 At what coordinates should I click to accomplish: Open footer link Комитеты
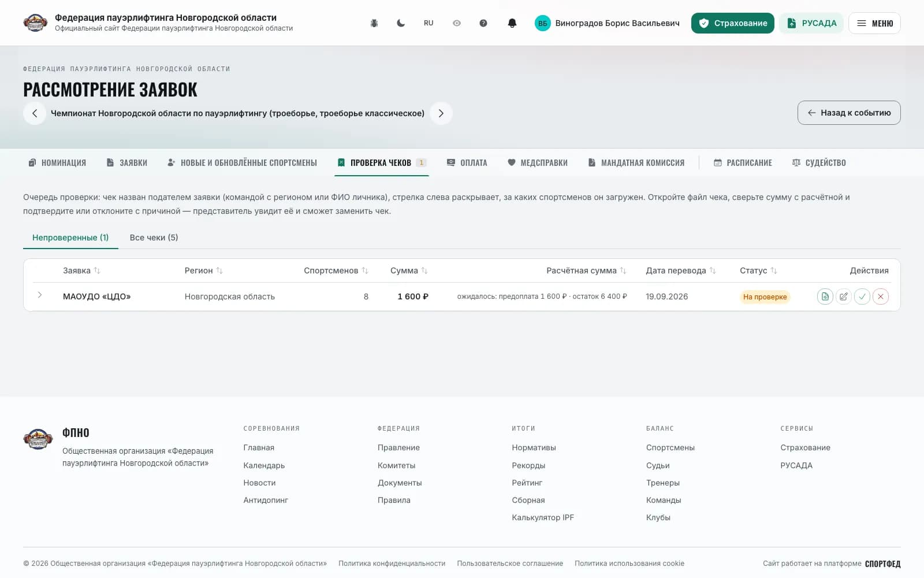tap(396, 465)
